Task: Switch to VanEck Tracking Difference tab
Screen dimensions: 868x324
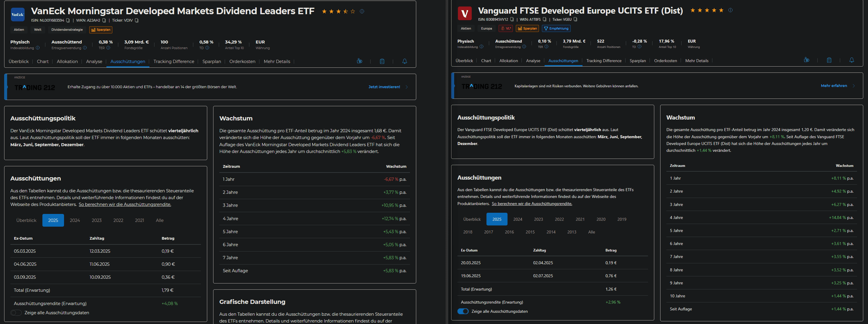Action: point(173,62)
